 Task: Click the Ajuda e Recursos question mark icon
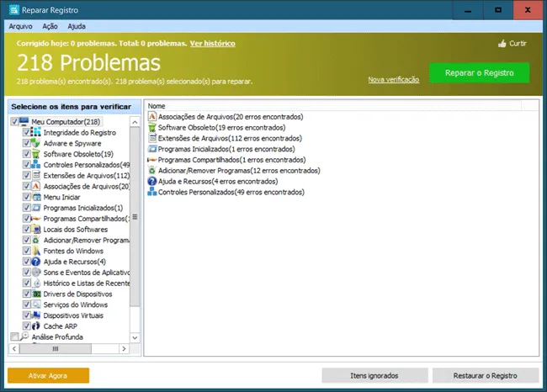pyautogui.click(x=35, y=262)
